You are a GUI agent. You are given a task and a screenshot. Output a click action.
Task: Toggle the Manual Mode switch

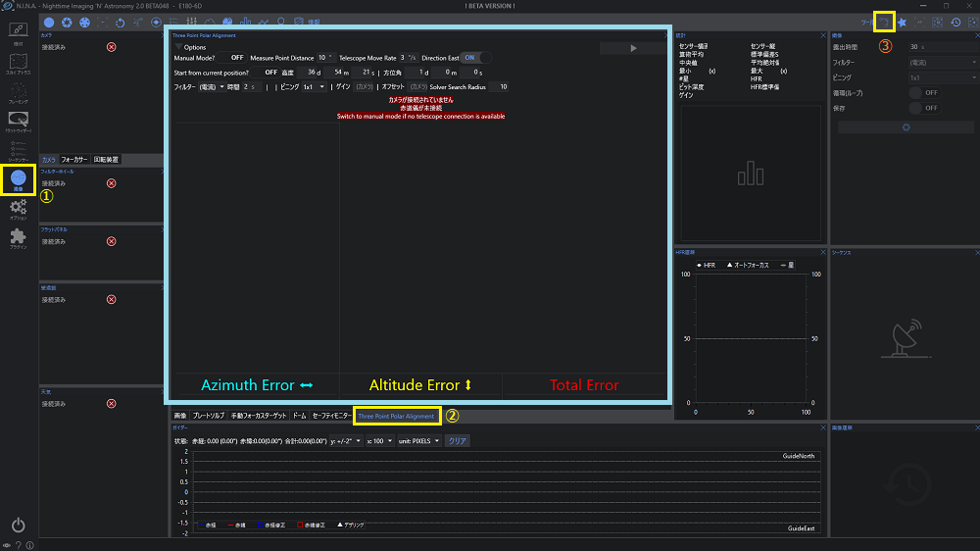[232, 58]
